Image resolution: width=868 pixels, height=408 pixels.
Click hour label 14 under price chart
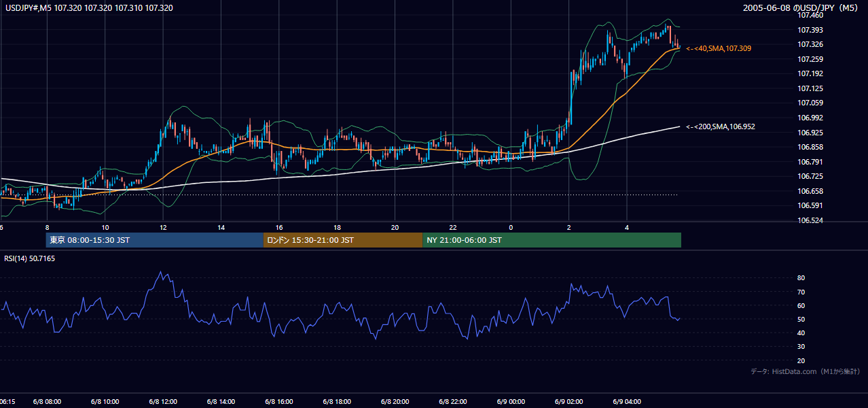point(221,227)
